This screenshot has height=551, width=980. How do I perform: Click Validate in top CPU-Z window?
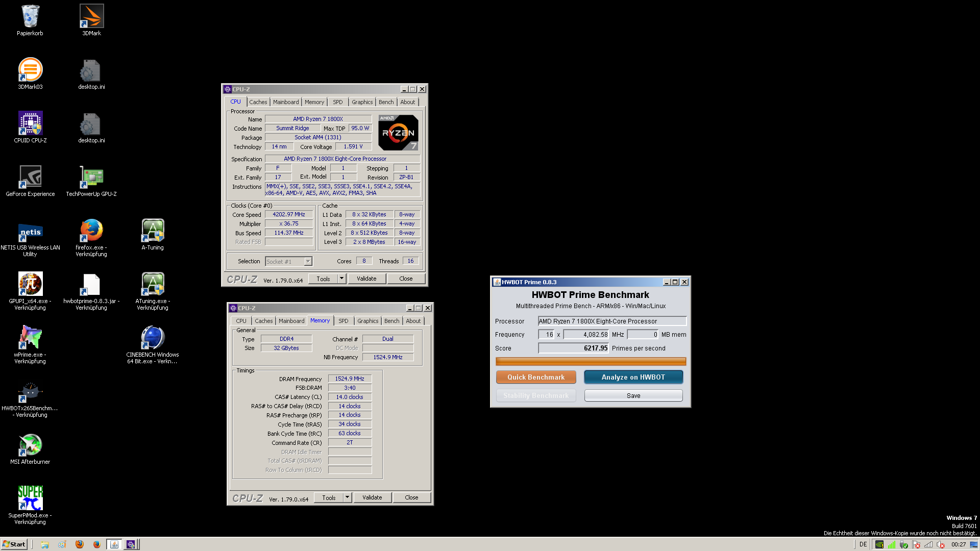pos(366,279)
